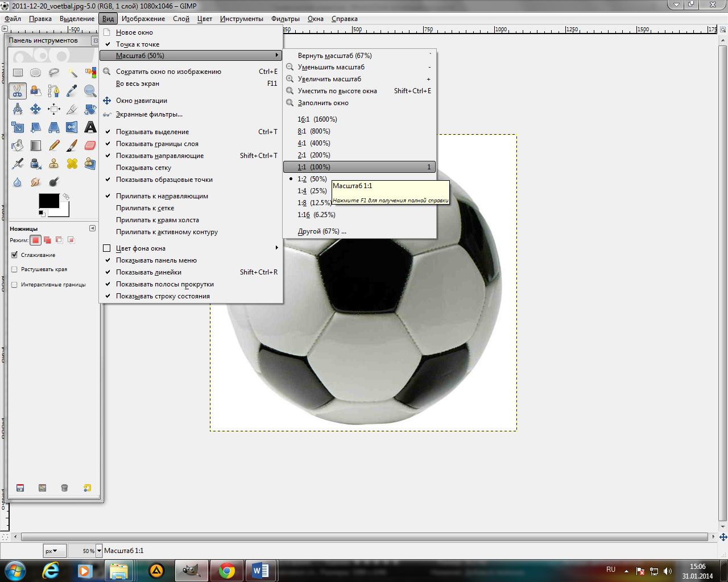Screen dimensions: 728x582
Task: Select the Text tool in the toolbox
Action: [x=90, y=127]
